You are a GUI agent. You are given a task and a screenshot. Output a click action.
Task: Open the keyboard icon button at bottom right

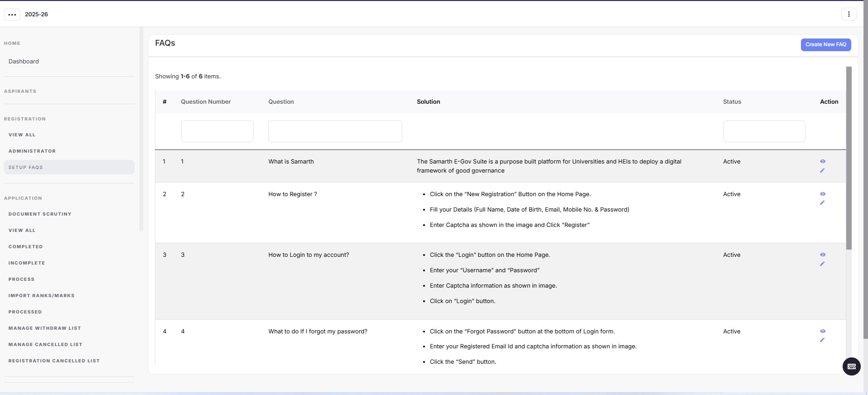click(x=851, y=366)
